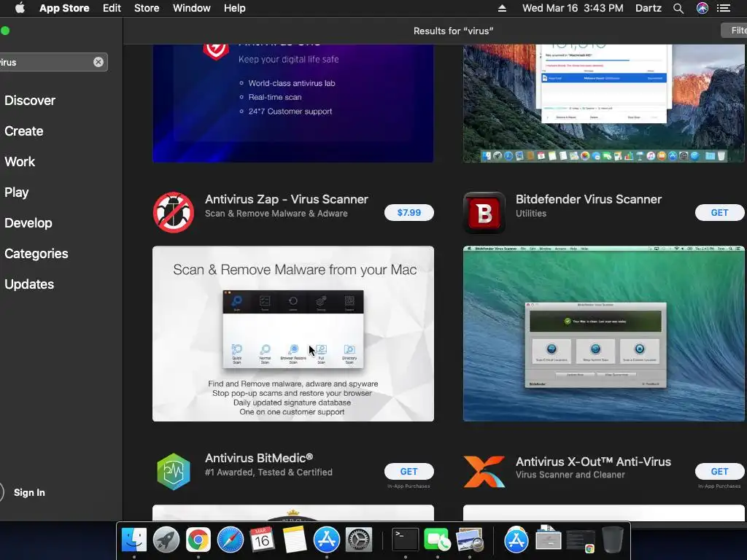Go to the Work section
This screenshot has width=747, height=560.
[x=20, y=161]
